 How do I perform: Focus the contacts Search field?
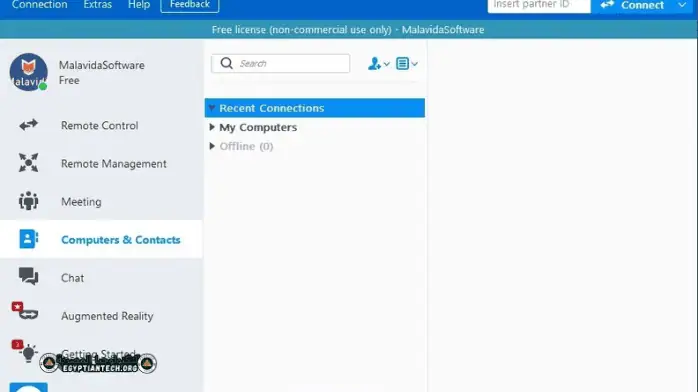coord(280,64)
